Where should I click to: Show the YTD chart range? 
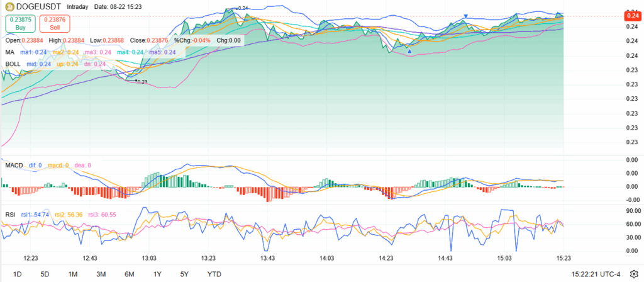[x=214, y=274]
